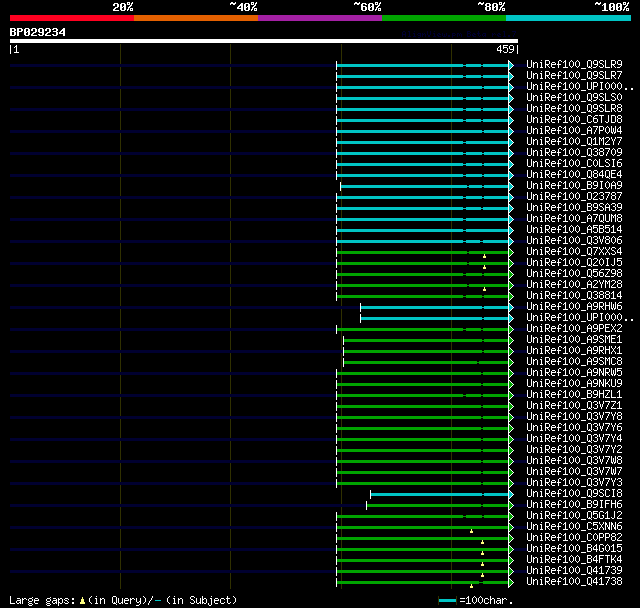The image size is (640, 608).
Task: Click the UniRef100_Q9SLR9 hit label
Action: (x=574, y=64)
